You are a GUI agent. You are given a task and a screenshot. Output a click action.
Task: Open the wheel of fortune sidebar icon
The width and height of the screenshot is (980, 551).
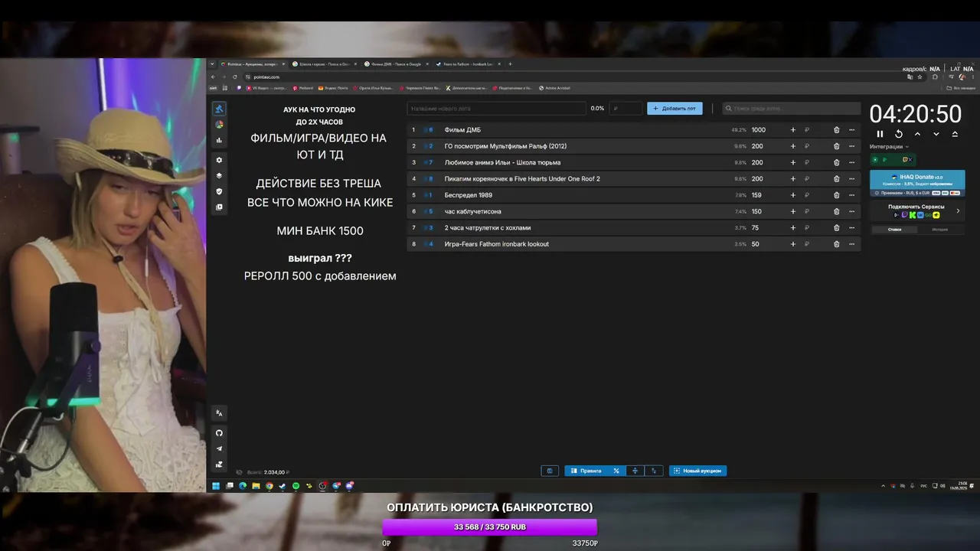[x=219, y=125]
